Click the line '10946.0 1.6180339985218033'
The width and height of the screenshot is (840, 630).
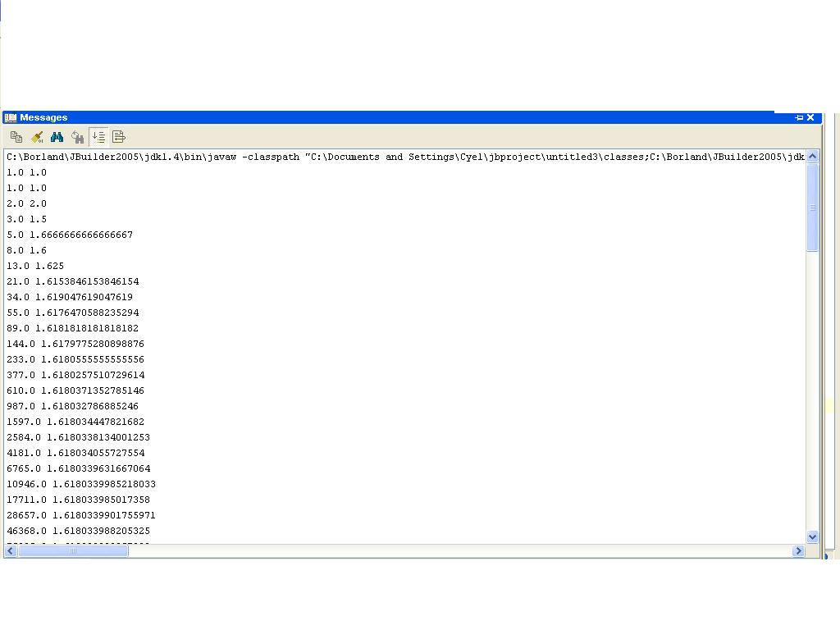click(x=81, y=484)
